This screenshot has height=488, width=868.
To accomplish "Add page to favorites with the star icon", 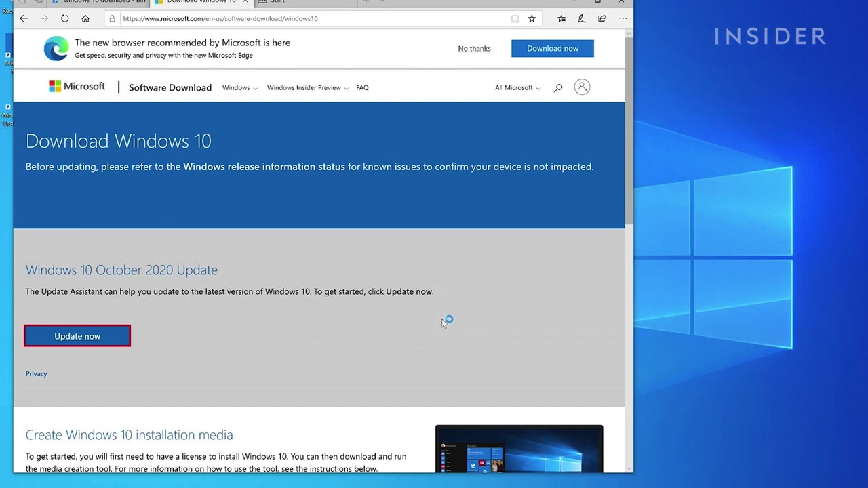I will coord(532,18).
